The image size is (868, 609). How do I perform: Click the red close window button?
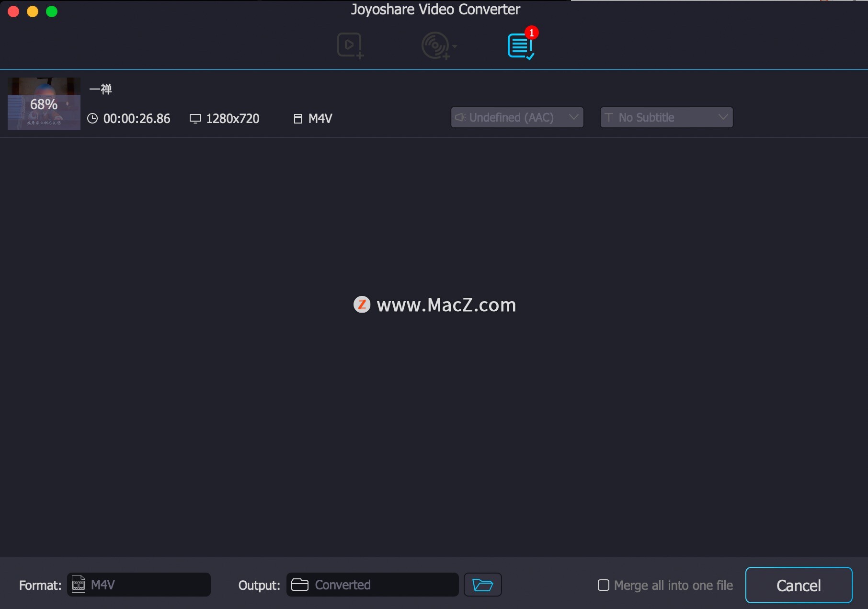tap(13, 11)
